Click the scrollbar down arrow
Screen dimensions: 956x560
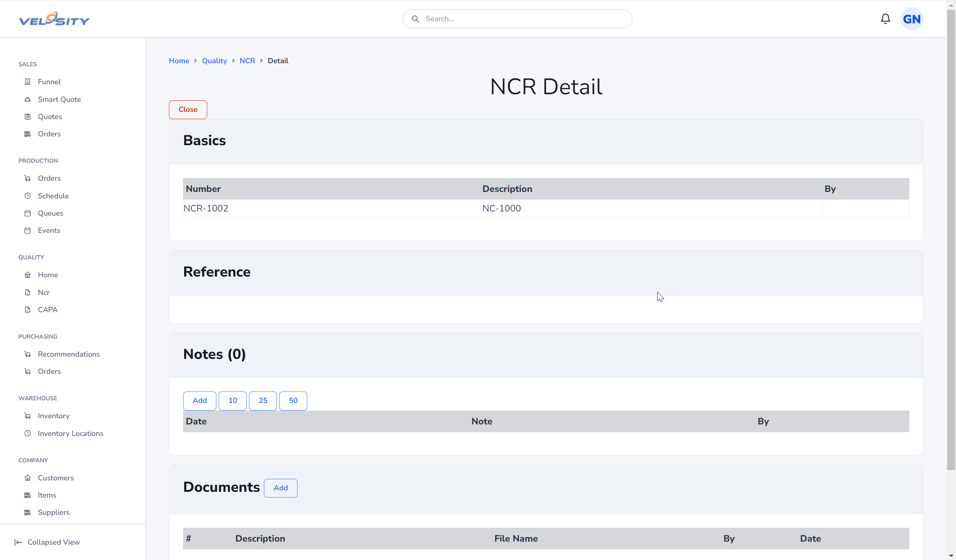pos(951,555)
